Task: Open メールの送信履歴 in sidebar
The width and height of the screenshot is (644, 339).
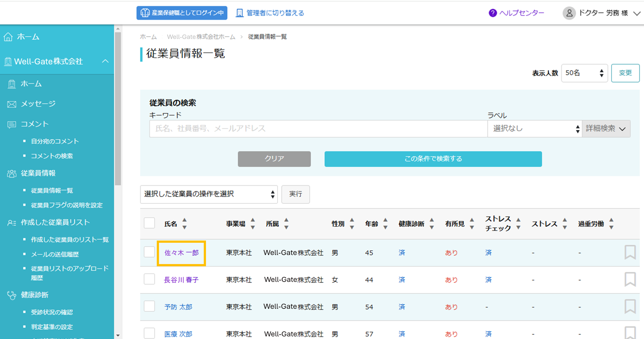Action: click(x=55, y=254)
